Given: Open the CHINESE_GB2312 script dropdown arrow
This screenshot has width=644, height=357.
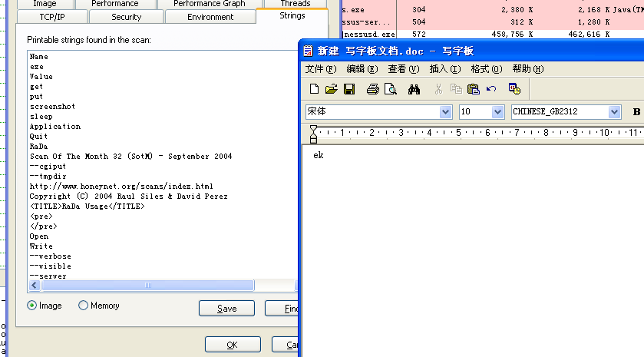Looking at the screenshot, I should [x=614, y=112].
